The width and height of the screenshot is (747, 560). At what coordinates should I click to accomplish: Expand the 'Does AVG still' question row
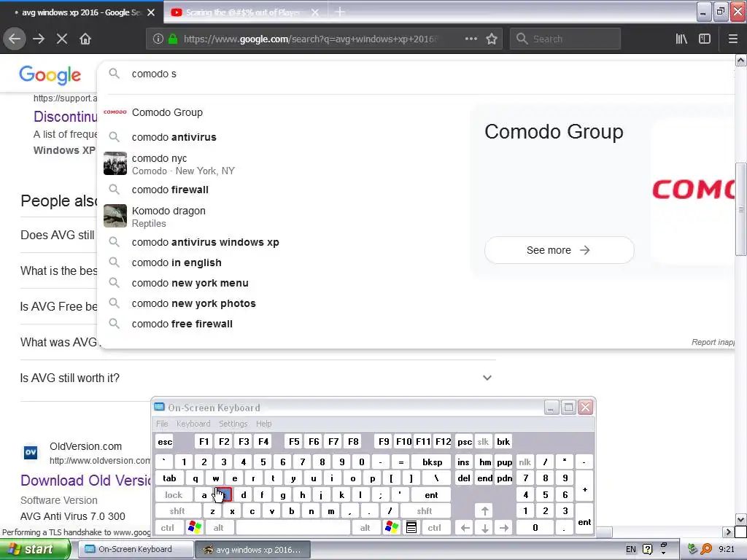[x=58, y=235]
